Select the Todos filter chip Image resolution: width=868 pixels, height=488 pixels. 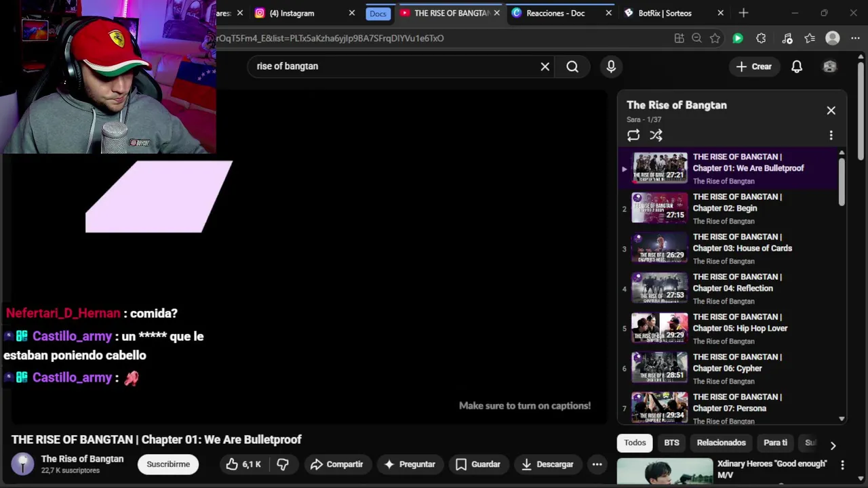635,443
